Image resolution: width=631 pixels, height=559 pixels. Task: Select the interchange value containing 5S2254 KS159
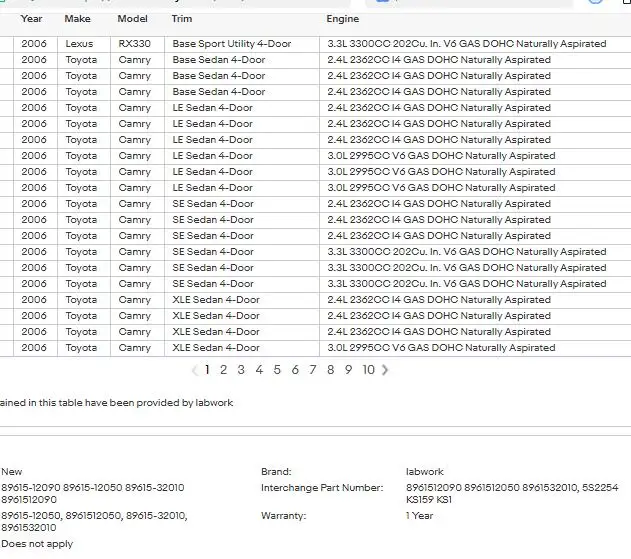click(x=512, y=494)
